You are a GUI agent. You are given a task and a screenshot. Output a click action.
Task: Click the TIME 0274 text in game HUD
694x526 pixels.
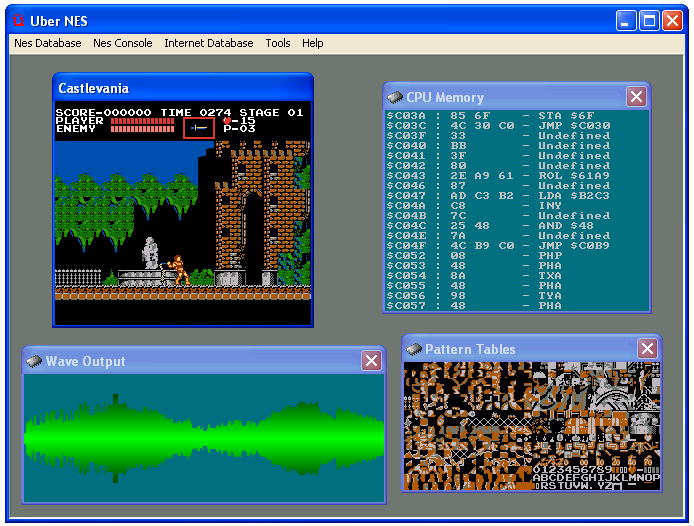coord(196,112)
